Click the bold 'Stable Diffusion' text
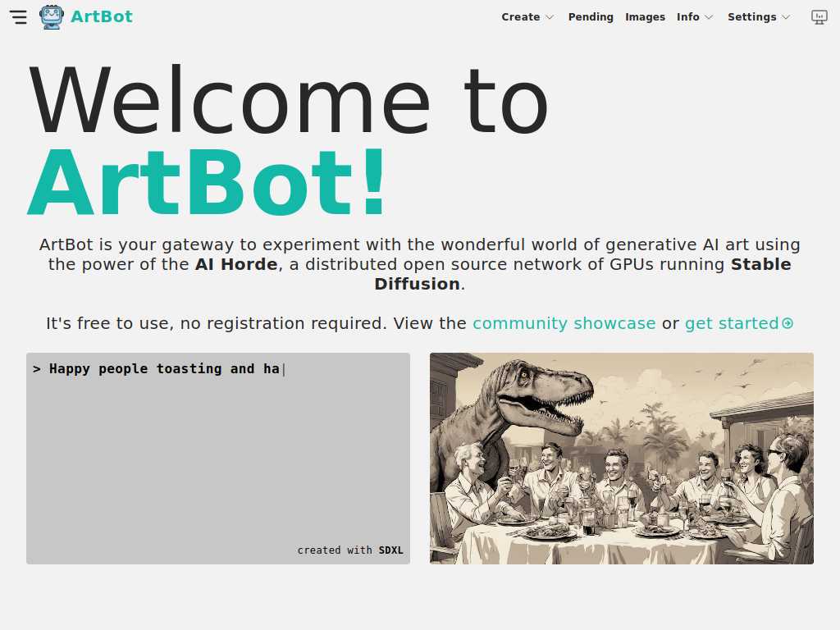840x630 pixels. [x=583, y=274]
